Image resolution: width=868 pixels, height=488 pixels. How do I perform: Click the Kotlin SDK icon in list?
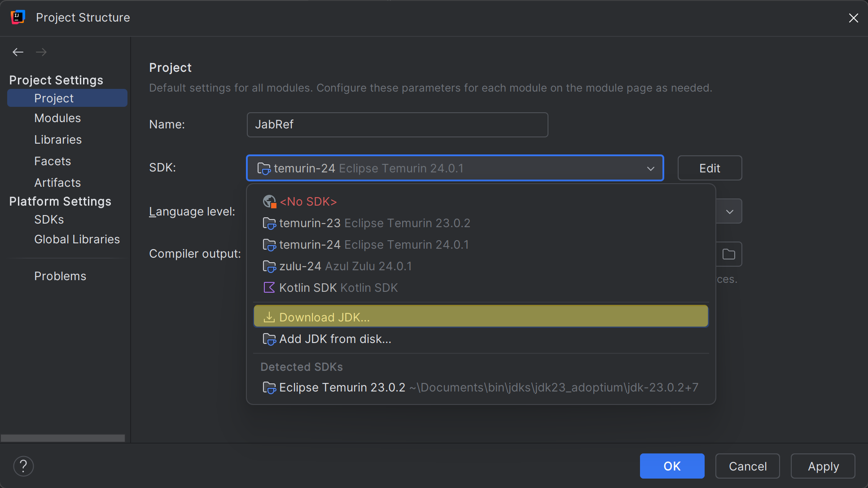(269, 288)
